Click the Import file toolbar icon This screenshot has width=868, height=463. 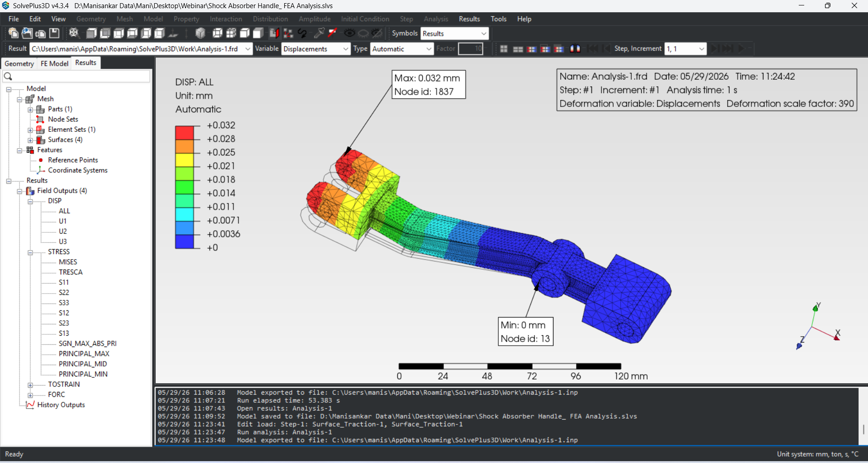pyautogui.click(x=40, y=33)
